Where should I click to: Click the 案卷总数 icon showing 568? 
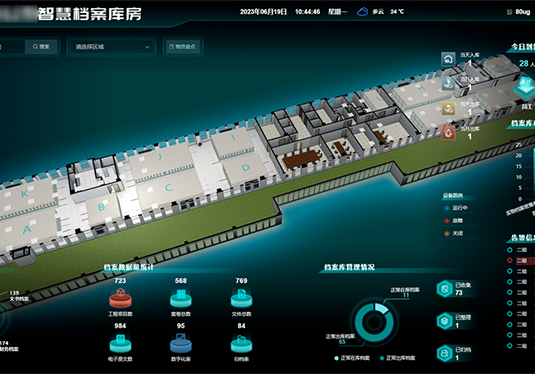click(x=181, y=298)
